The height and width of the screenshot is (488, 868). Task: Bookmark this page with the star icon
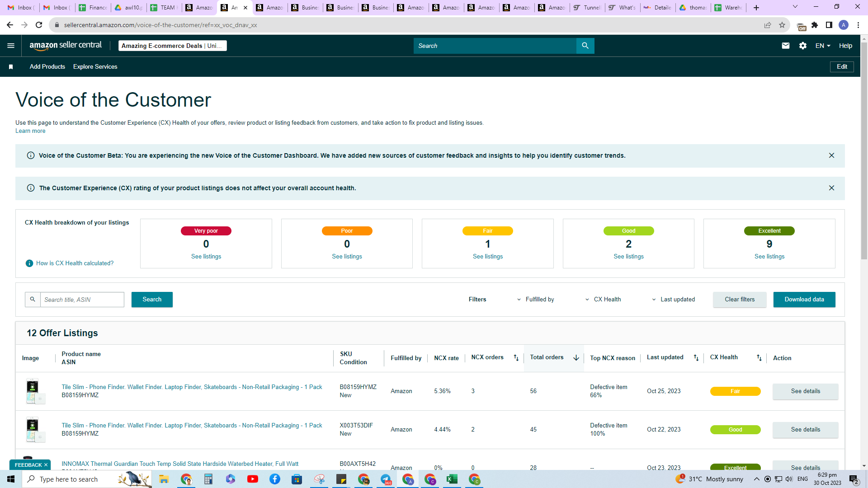coord(782,25)
